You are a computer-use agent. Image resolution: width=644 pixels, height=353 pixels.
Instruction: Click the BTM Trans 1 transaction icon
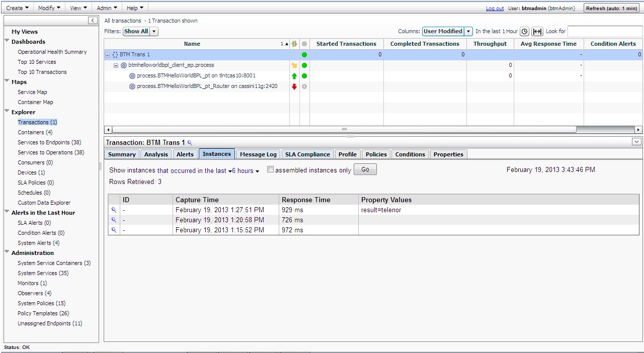click(x=114, y=54)
